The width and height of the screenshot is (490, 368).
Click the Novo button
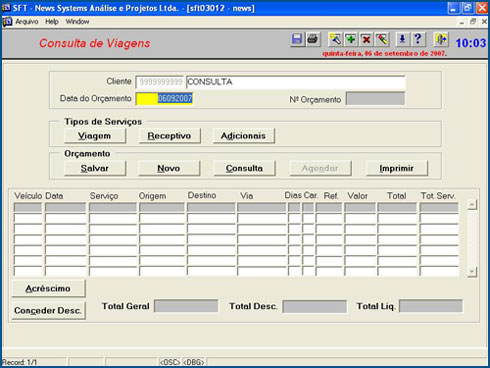[x=169, y=168]
